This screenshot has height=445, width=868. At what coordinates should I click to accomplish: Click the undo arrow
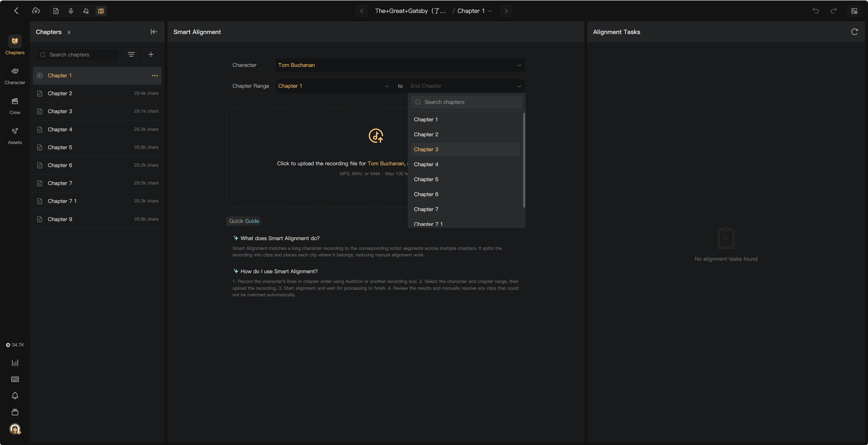[x=815, y=11]
